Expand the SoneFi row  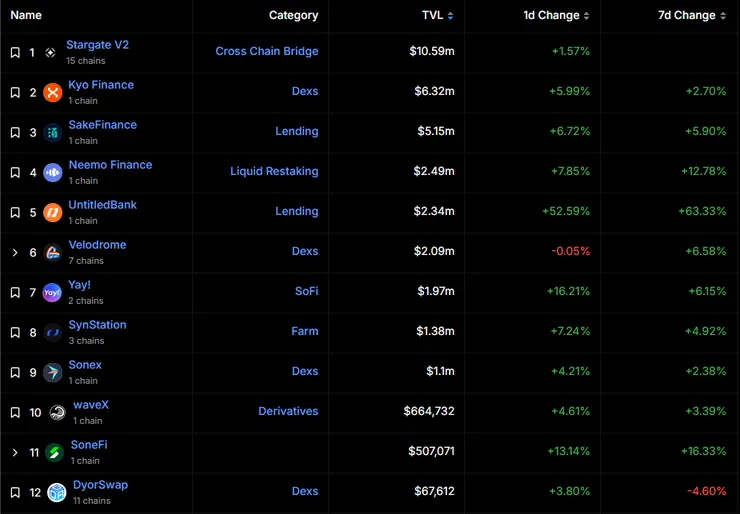(15, 452)
